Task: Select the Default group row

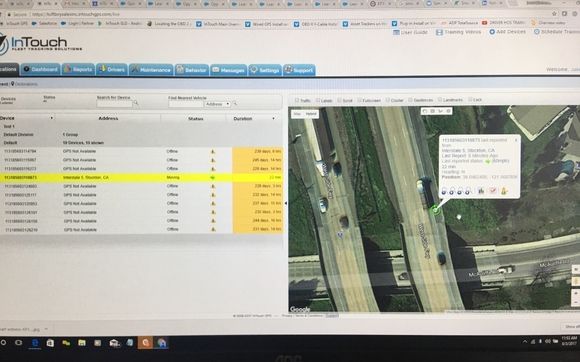Action: click(142, 143)
